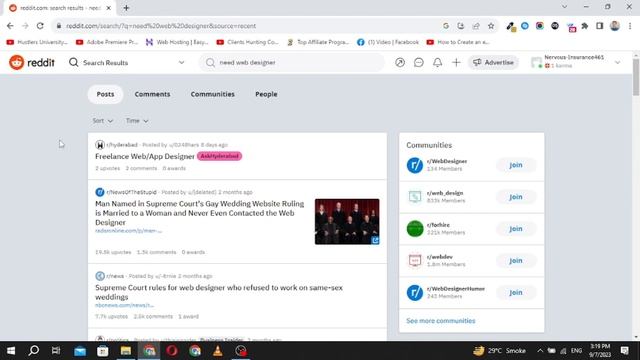
Task: Open Windows Start menu
Action: [11, 351]
